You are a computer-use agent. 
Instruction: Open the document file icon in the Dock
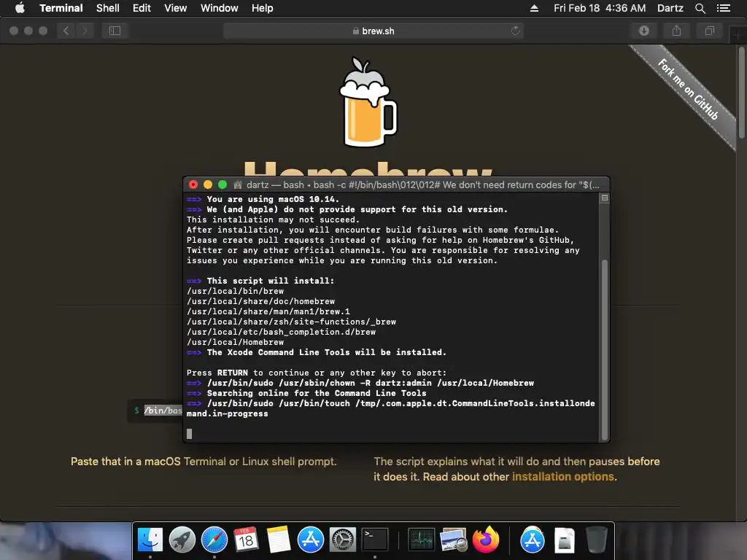564,540
